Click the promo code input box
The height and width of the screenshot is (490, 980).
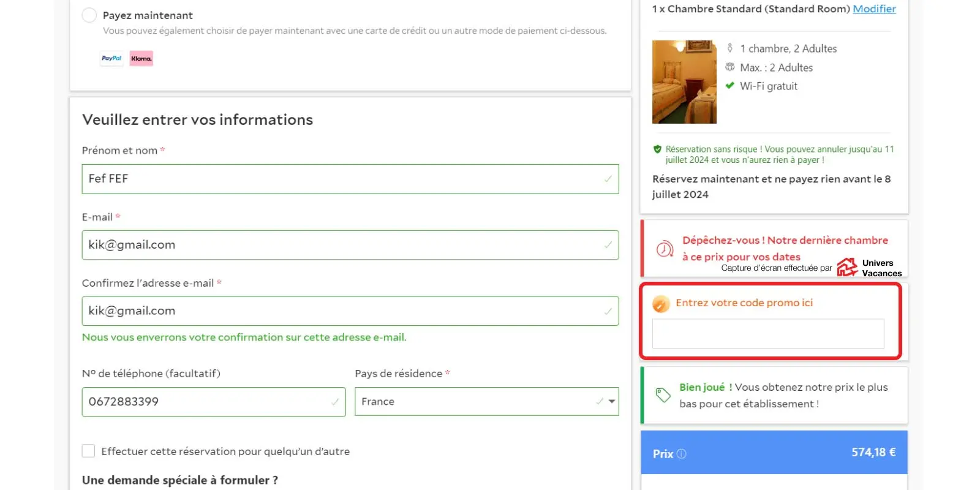pos(767,334)
